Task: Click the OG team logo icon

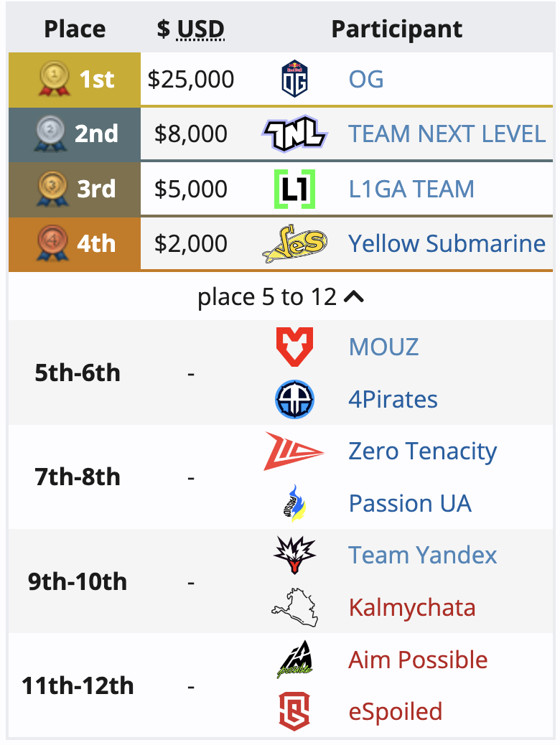Action: pyautogui.click(x=295, y=79)
